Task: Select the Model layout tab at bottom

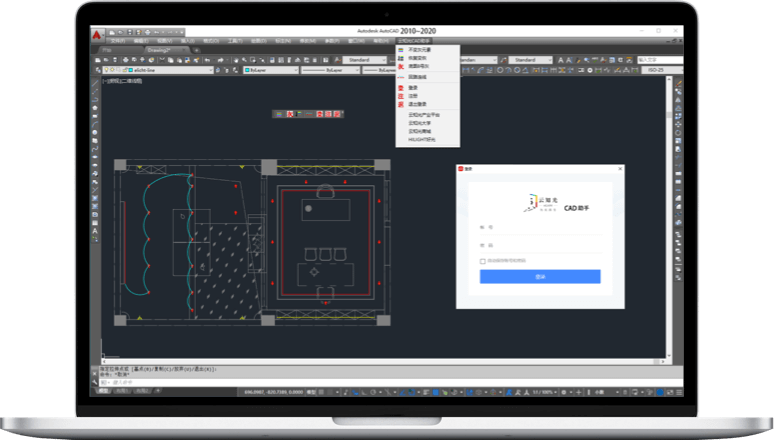Action: click(103, 390)
